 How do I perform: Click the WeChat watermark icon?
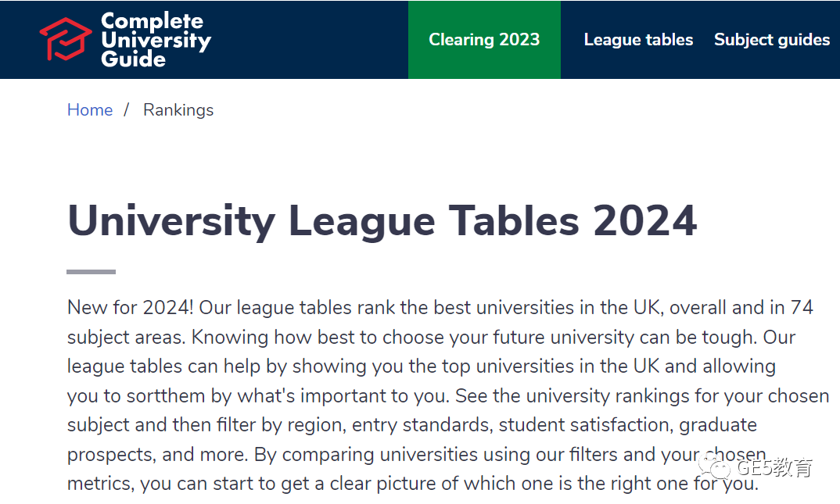715,469
